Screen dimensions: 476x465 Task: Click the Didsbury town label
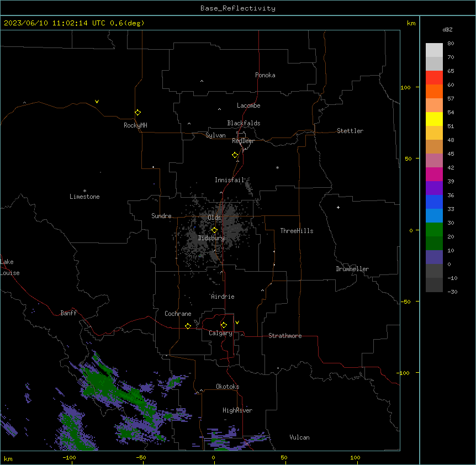tap(211, 238)
